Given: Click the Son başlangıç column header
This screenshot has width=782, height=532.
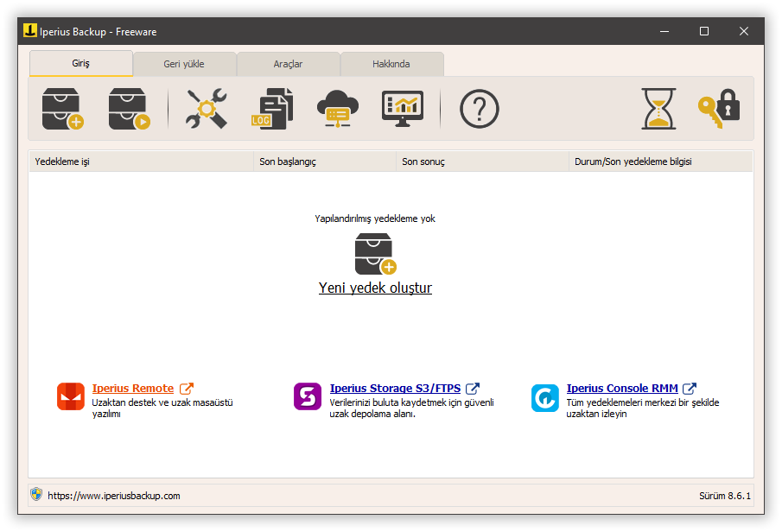Looking at the screenshot, I should point(325,161).
